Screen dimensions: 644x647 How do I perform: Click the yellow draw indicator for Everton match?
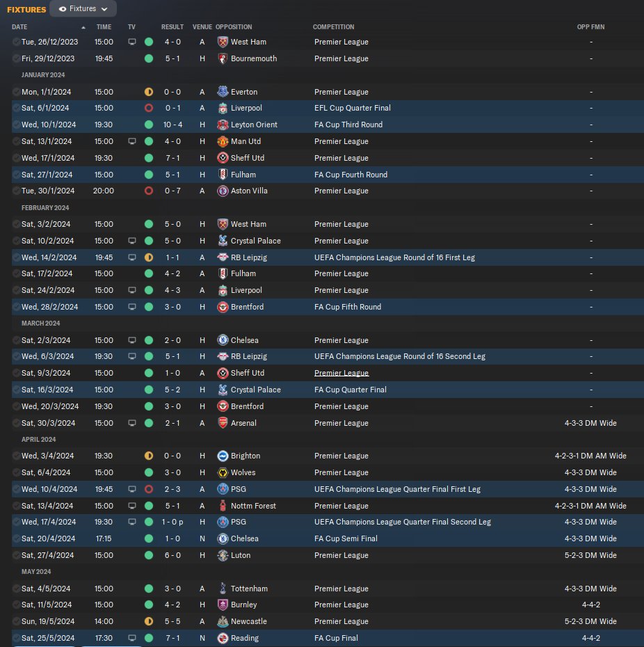(149, 92)
